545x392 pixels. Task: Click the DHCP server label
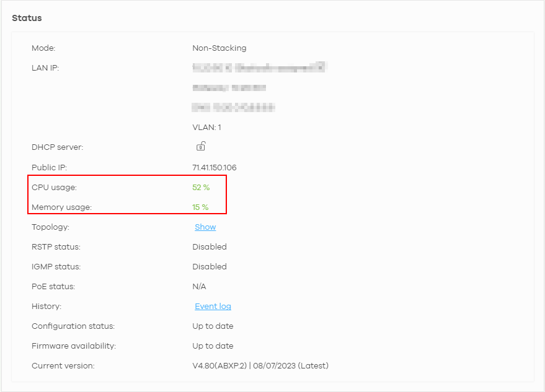pos(57,147)
